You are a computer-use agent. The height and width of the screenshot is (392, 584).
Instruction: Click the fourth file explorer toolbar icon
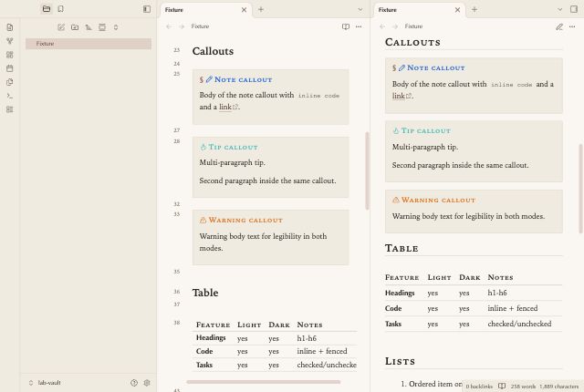[102, 27]
